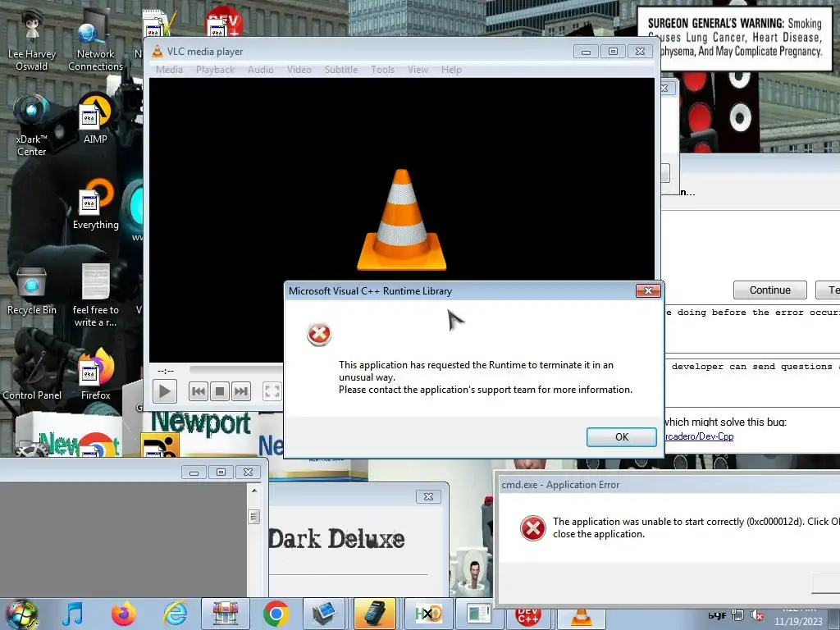Click the muted volume tray icon
This screenshot has width=840, height=630.
757,615
